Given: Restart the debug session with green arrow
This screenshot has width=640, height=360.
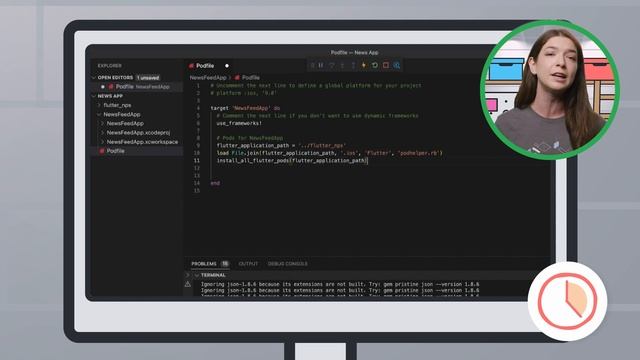Looking at the screenshot, I should pyautogui.click(x=375, y=65).
